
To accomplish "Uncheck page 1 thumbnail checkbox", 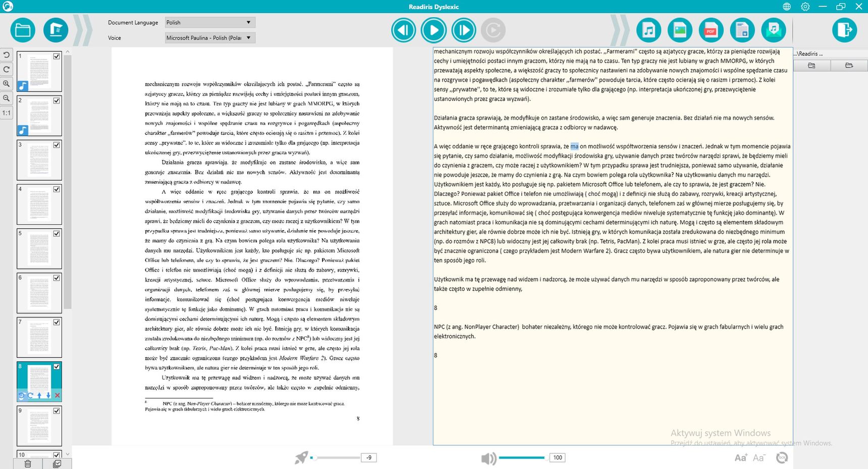I will [57, 57].
